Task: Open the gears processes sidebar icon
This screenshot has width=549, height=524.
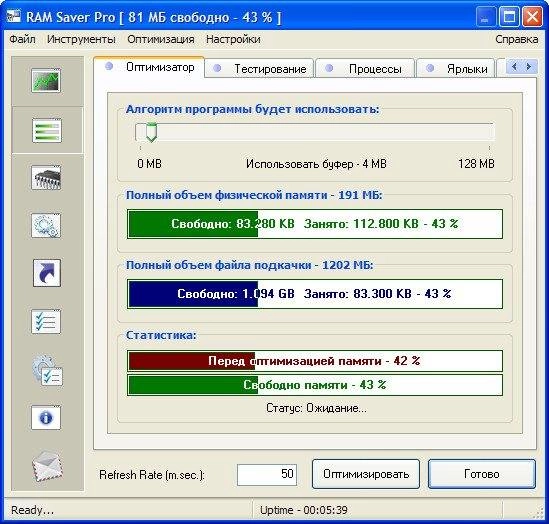Action: pos(46,226)
